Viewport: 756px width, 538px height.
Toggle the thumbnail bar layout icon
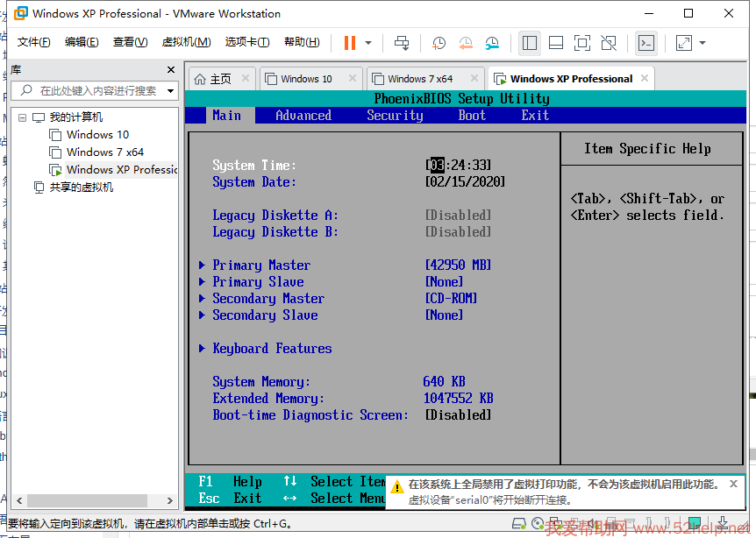tap(556, 43)
